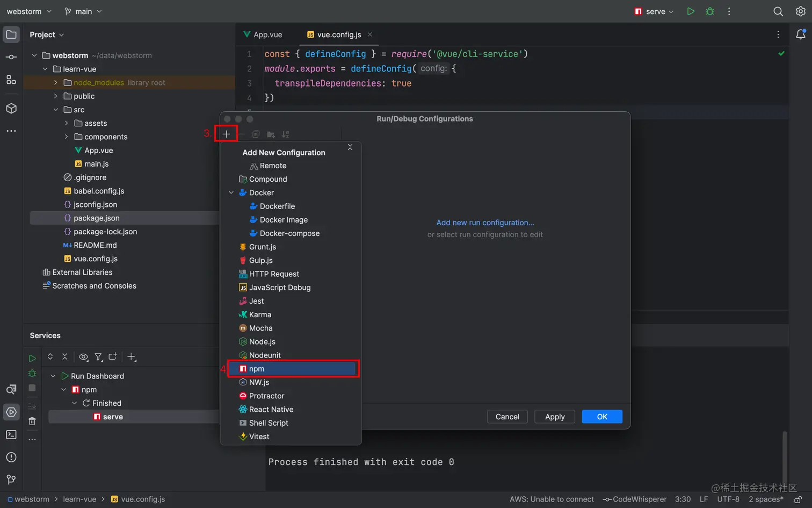
Task: Open the Git tool window
Action: [11, 480]
